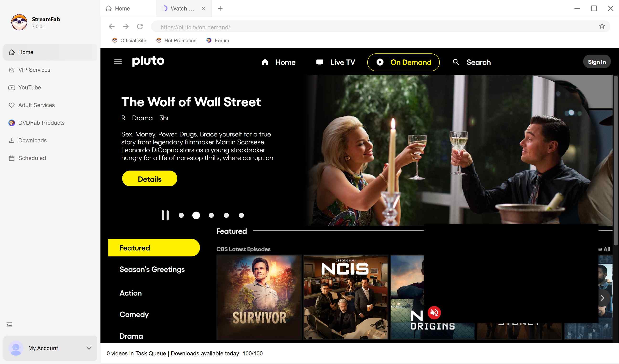The height and width of the screenshot is (364, 619).
Task: Jump to the fourth carousel slide dot
Action: [x=226, y=215]
